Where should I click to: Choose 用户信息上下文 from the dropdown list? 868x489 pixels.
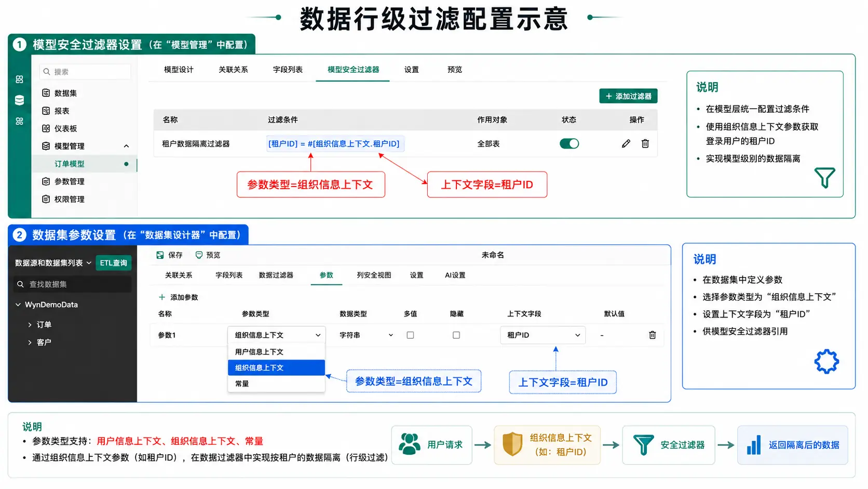point(276,352)
